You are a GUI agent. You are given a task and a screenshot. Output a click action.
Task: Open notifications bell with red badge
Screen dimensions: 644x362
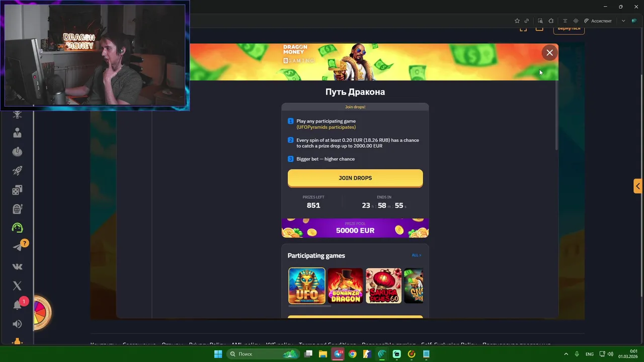(17, 305)
